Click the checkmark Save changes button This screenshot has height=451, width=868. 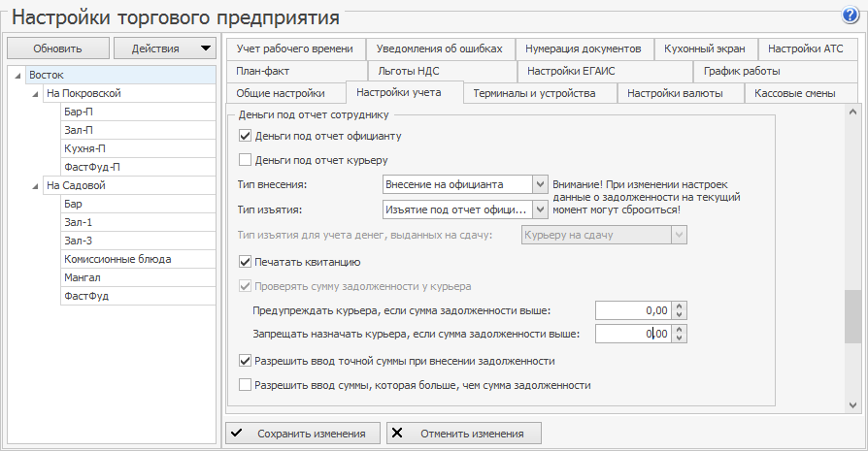pos(297,434)
